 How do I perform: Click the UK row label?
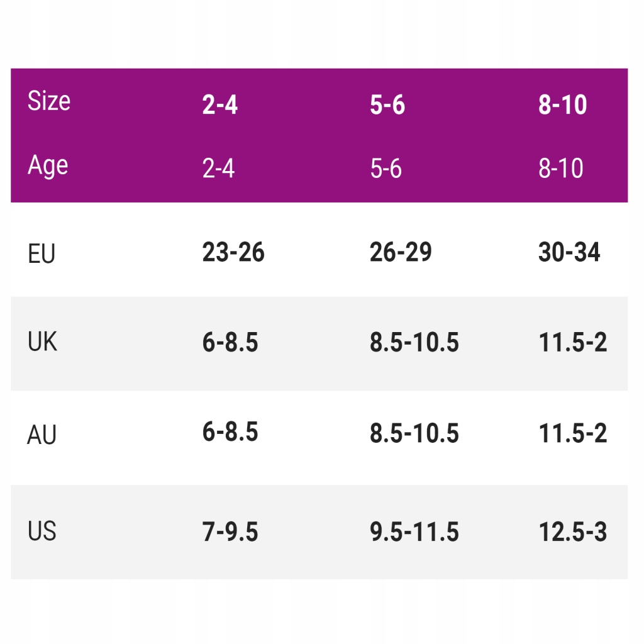[x=43, y=342]
